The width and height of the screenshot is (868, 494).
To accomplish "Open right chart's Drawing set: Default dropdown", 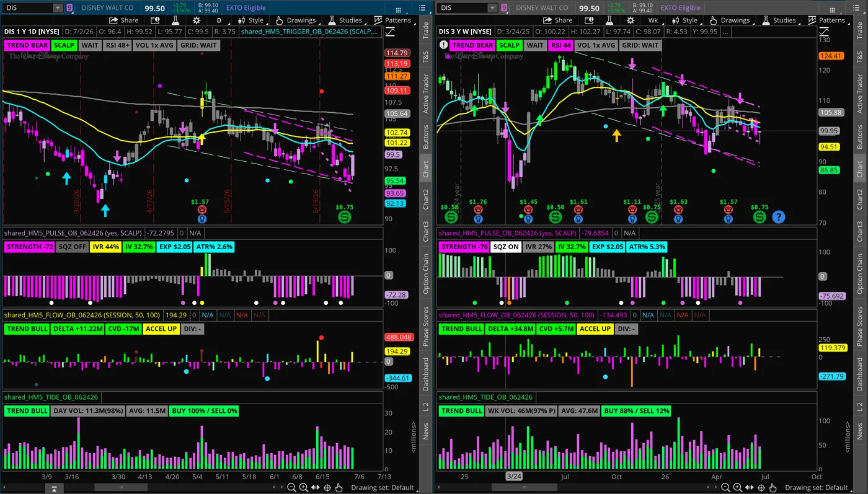I will [x=816, y=487].
